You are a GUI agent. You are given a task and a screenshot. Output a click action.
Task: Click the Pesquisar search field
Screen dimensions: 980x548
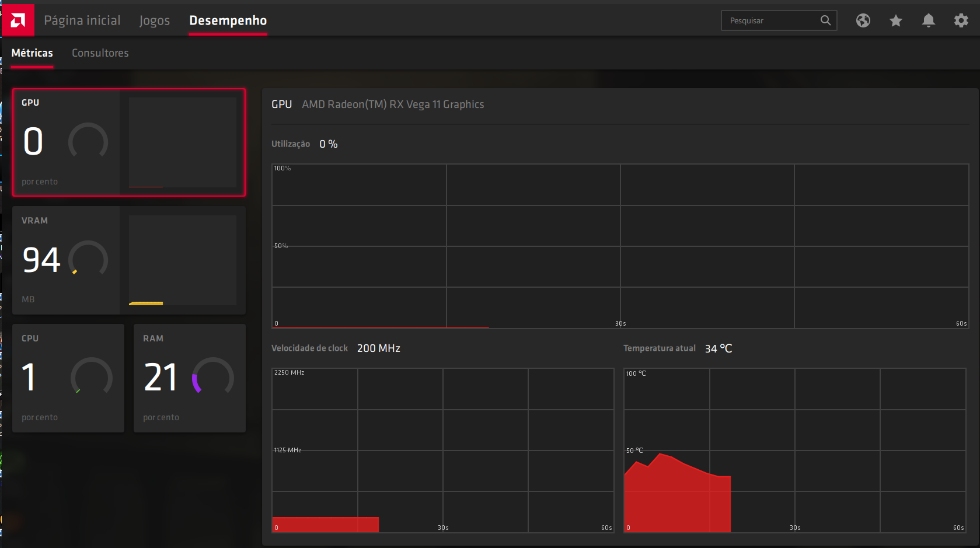point(779,20)
